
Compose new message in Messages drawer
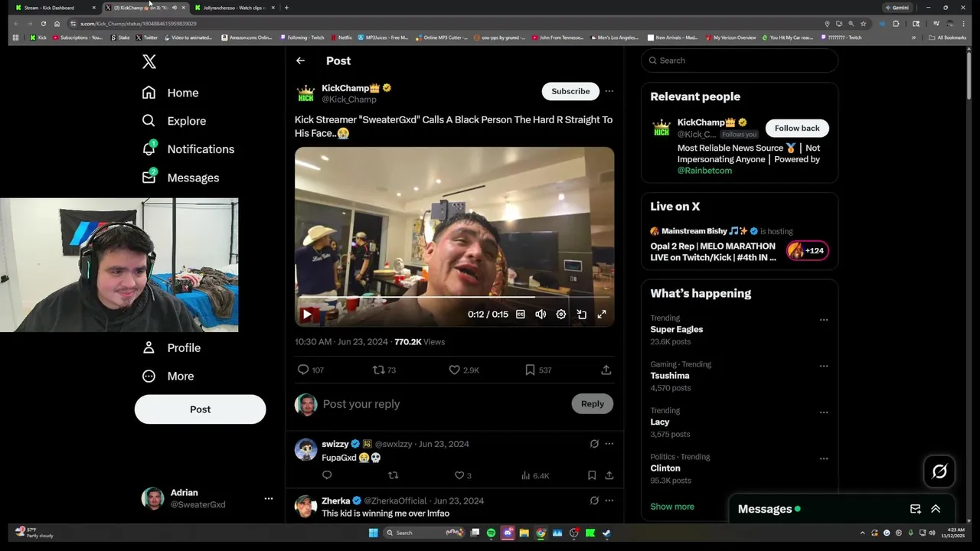click(915, 509)
